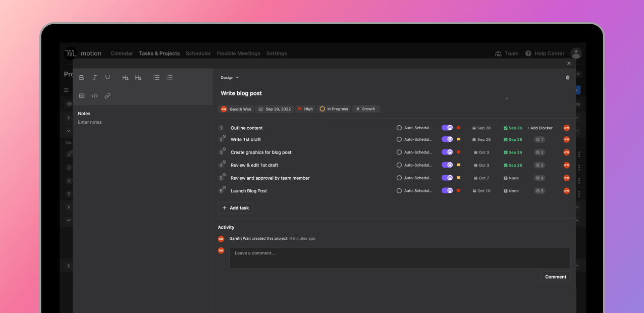This screenshot has width=644, height=313.
Task: Insert a code block in notes
Action: pyautogui.click(x=94, y=96)
